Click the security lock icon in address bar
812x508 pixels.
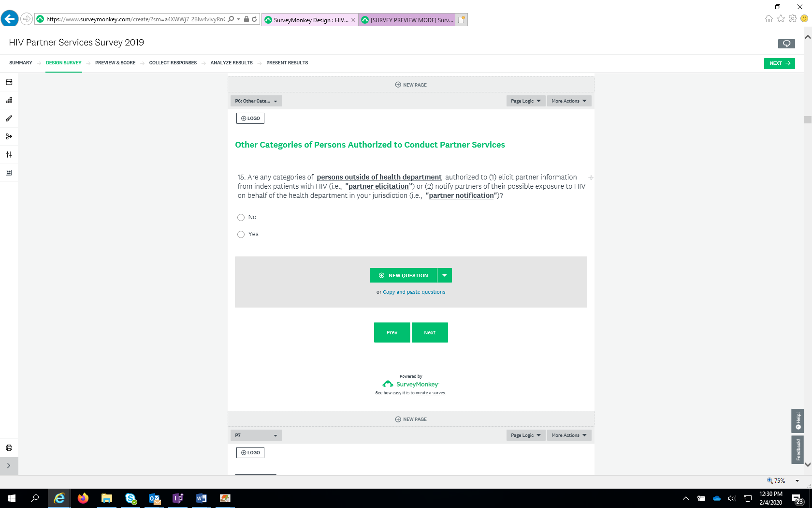point(246,19)
